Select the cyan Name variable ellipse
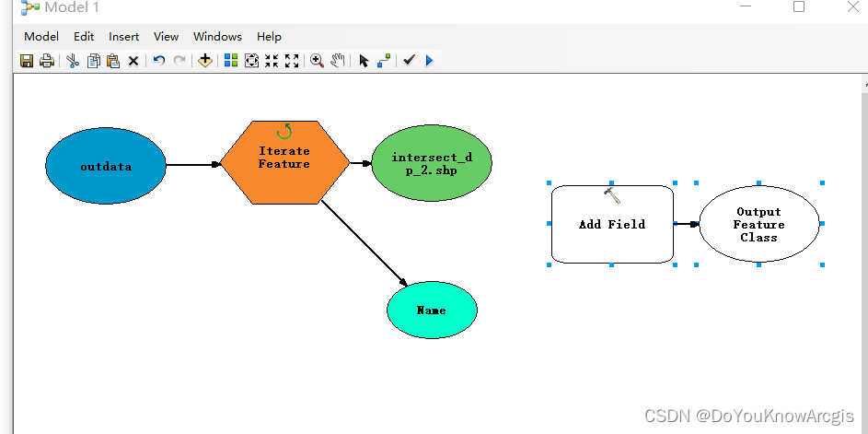Viewport: 868px width, 434px height. (432, 310)
